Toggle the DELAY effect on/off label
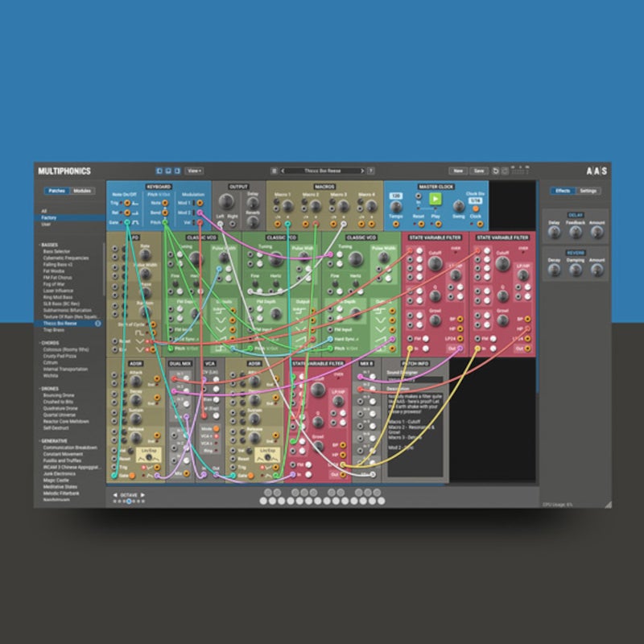The image size is (644, 644). 576,215
